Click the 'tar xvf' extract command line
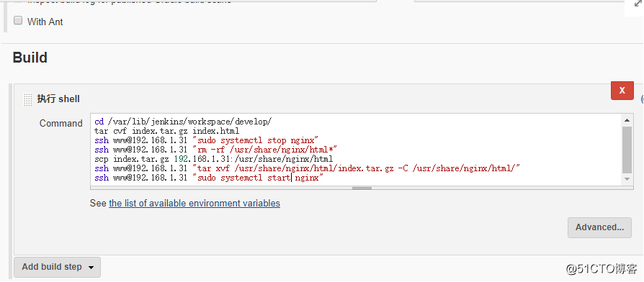 click(x=308, y=168)
